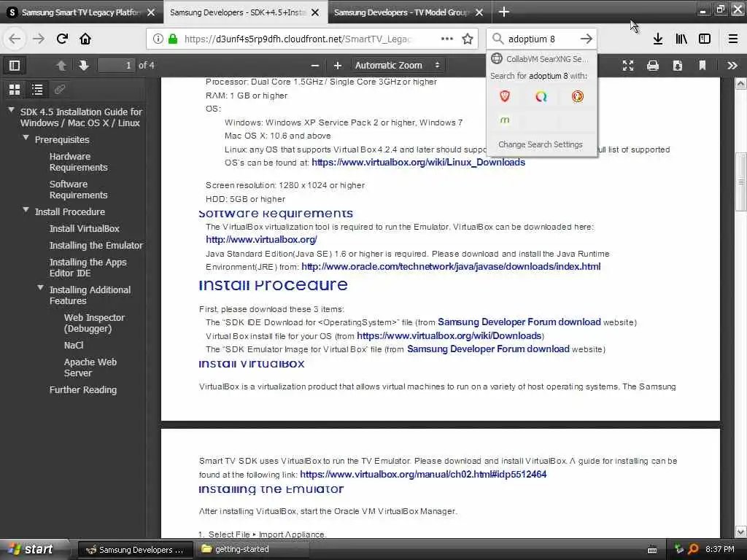Show document outline view in sidebar

(x=37, y=89)
